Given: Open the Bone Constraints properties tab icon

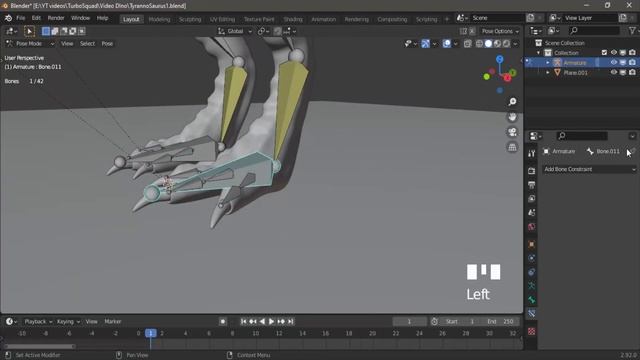Looking at the screenshot, I should pos(531,313).
